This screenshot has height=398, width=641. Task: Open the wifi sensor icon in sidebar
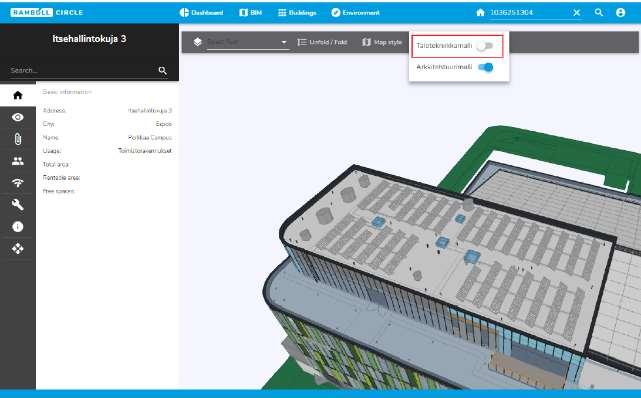coord(18,183)
